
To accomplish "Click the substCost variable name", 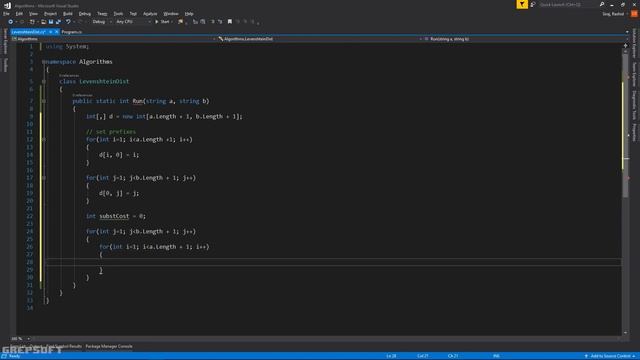I will click(x=114, y=216).
